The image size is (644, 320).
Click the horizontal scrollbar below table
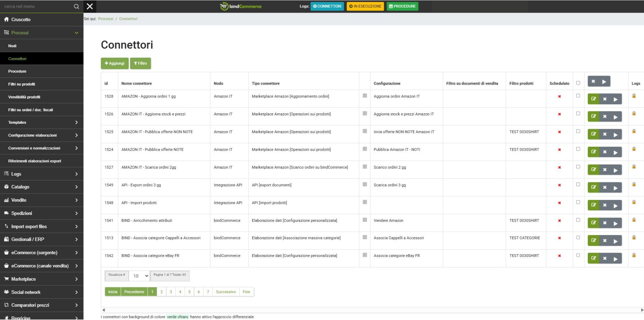371,310
